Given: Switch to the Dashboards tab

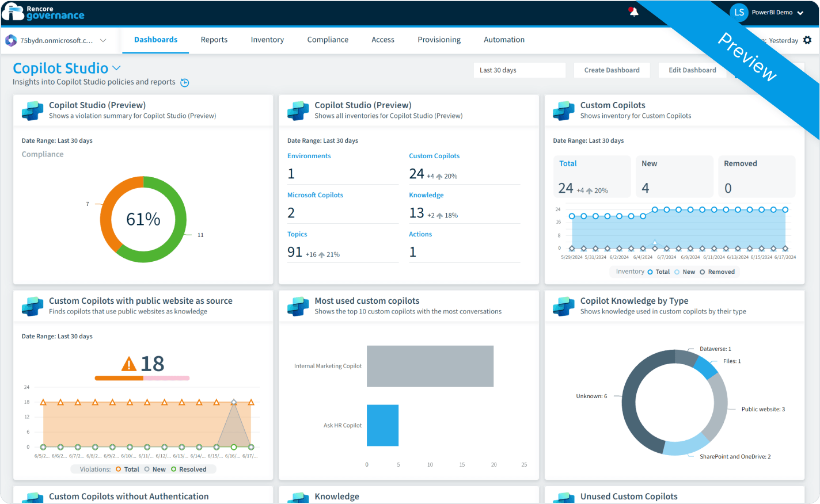Looking at the screenshot, I should (x=155, y=40).
